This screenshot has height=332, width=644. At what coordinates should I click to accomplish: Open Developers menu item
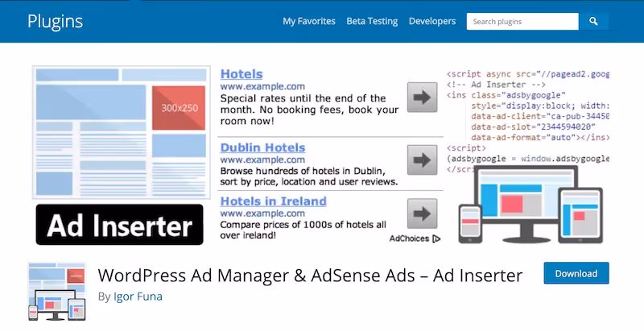432,22
